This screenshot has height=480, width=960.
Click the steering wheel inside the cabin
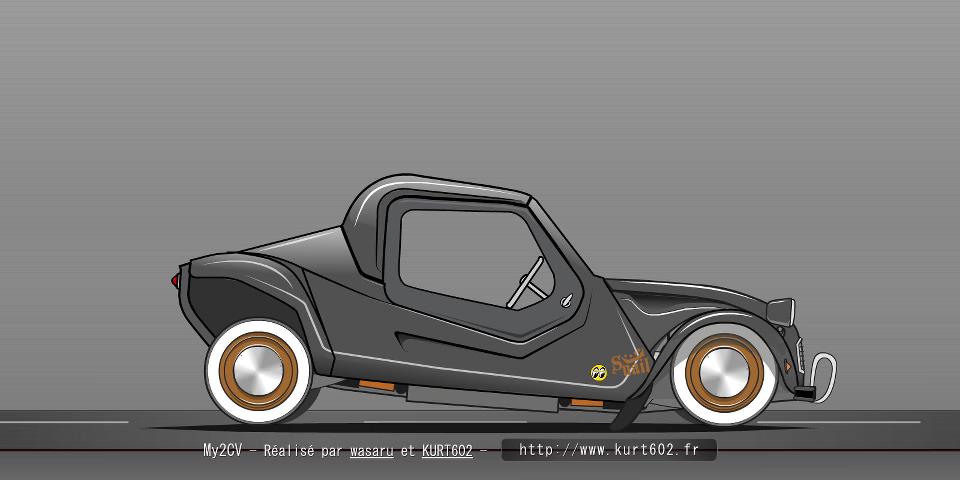527,281
